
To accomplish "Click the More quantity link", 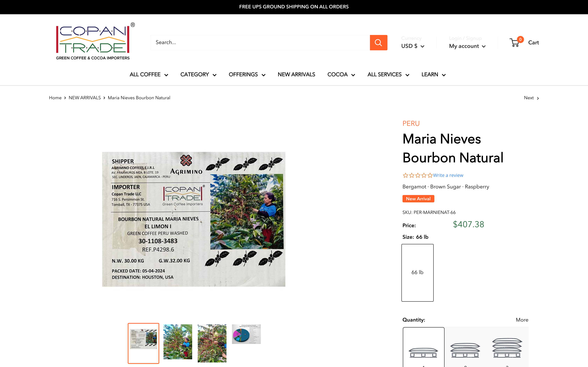I will pos(522,320).
